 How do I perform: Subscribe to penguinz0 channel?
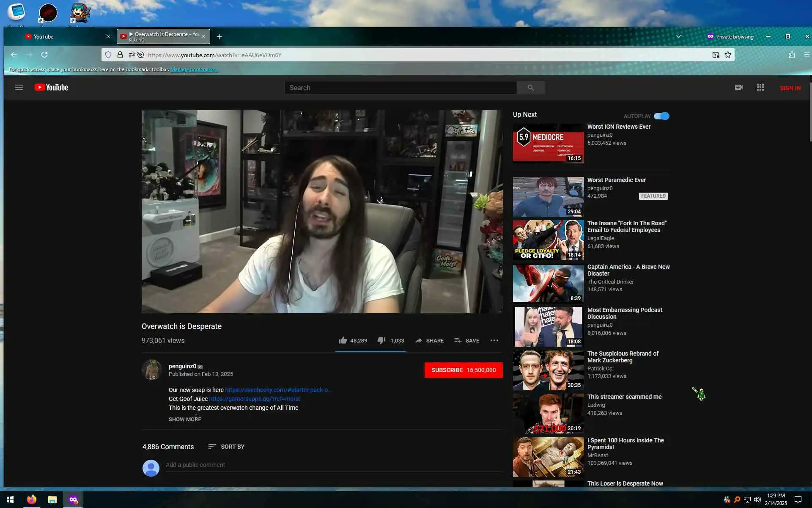(x=463, y=370)
